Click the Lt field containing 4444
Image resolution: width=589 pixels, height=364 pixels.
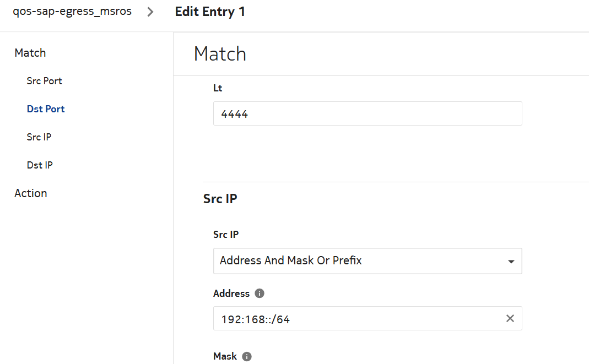(x=367, y=113)
